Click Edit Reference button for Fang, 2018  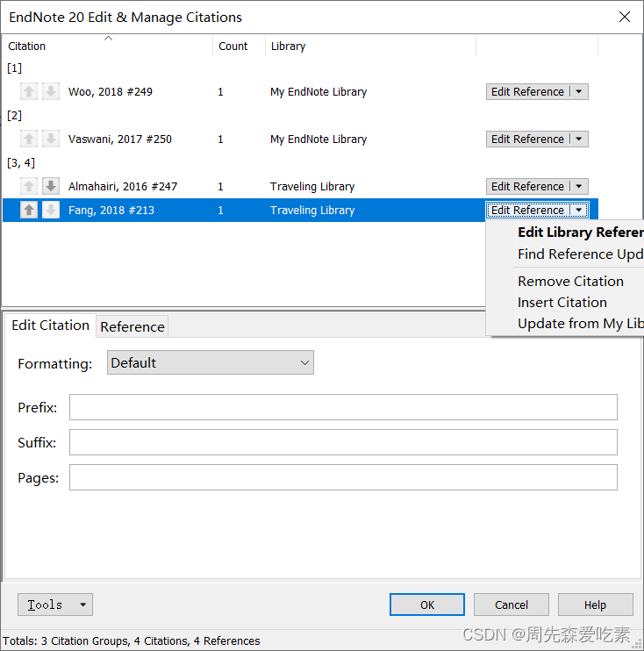click(527, 210)
